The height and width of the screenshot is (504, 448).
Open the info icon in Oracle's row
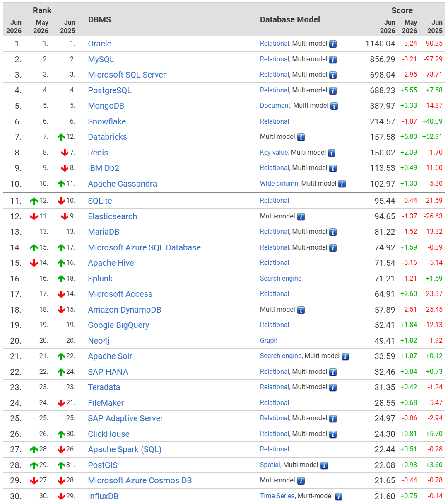click(333, 44)
